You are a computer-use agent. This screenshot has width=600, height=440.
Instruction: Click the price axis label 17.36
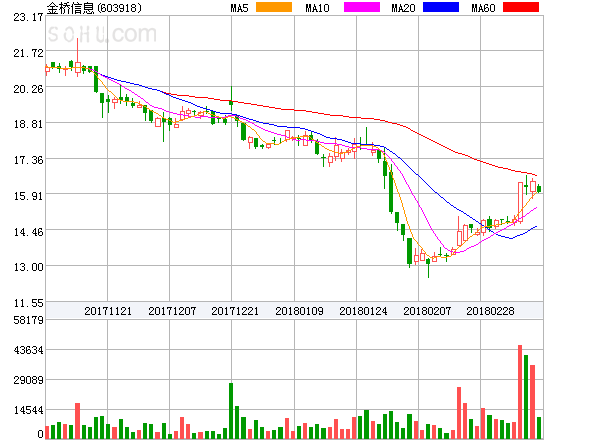(28, 160)
